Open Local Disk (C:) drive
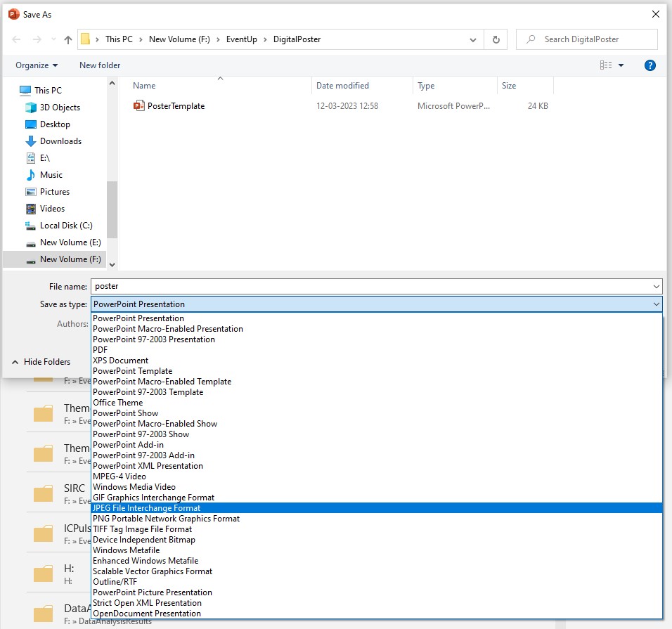The height and width of the screenshot is (629, 672). (x=65, y=226)
